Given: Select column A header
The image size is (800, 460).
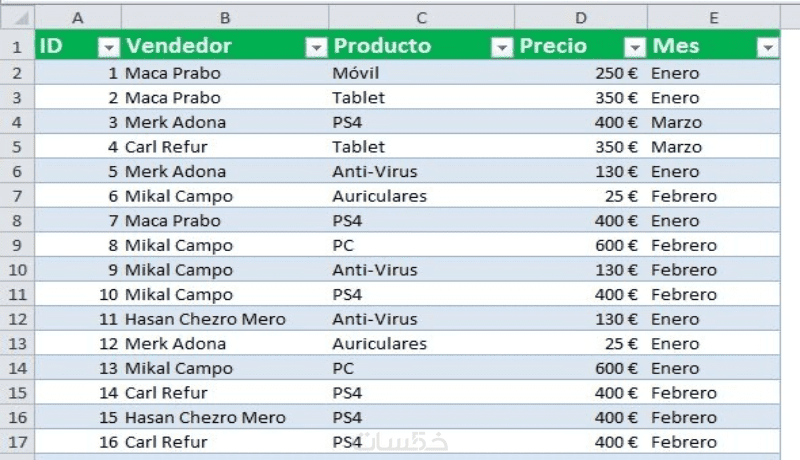Looking at the screenshot, I should point(78,17).
